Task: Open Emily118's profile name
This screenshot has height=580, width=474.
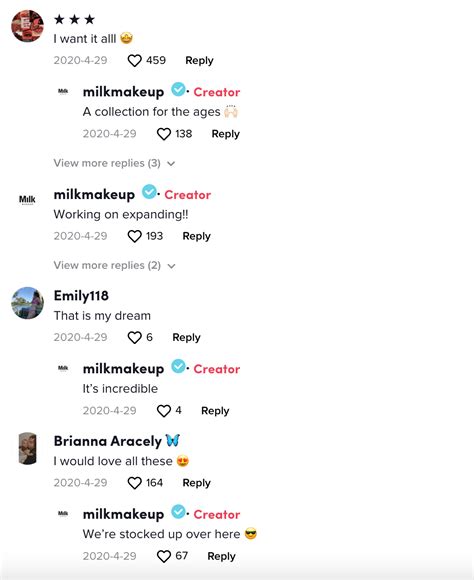Action: click(x=81, y=296)
